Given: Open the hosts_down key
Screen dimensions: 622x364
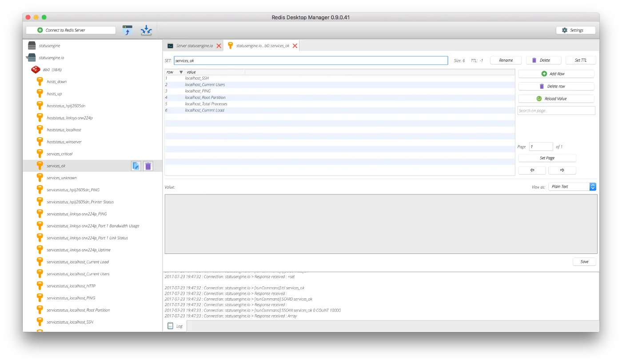Looking at the screenshot, I should 57,82.
